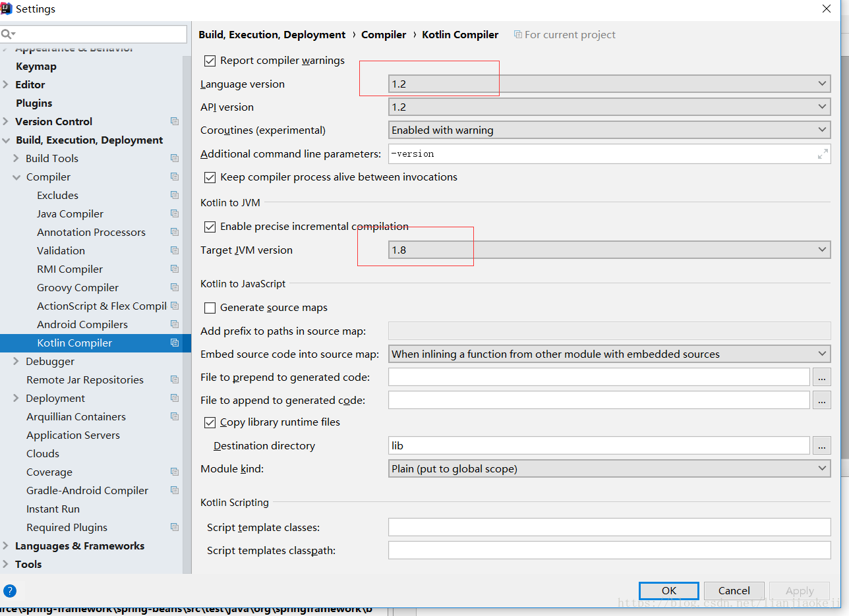The height and width of the screenshot is (616, 849).
Task: Expand the Version Control node arrow
Action: pyautogui.click(x=6, y=121)
